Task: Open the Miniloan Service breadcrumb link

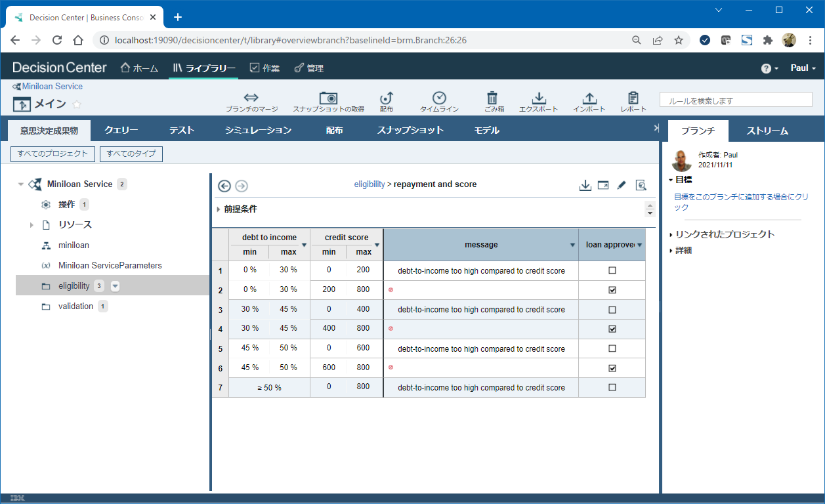Action: [52, 86]
